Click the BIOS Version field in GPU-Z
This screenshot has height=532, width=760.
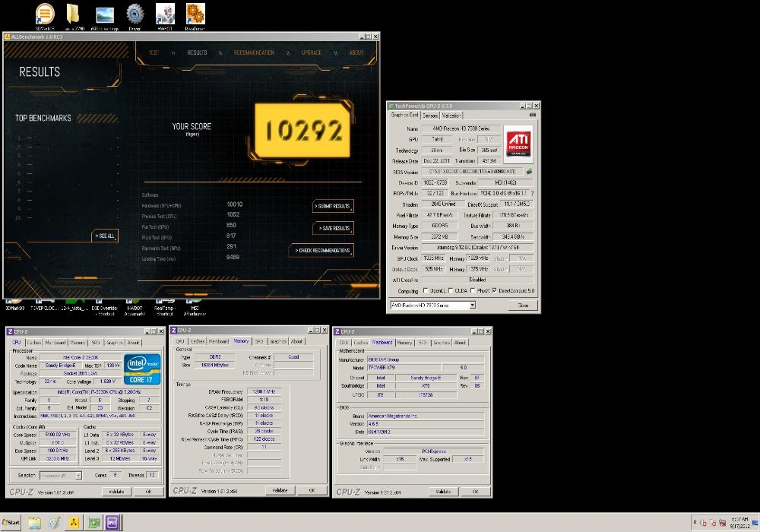coord(472,172)
